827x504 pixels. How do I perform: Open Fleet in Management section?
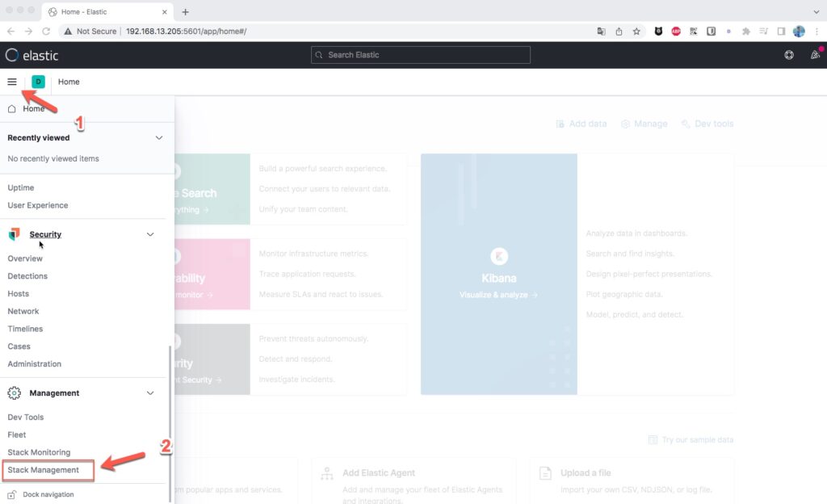[x=16, y=435]
